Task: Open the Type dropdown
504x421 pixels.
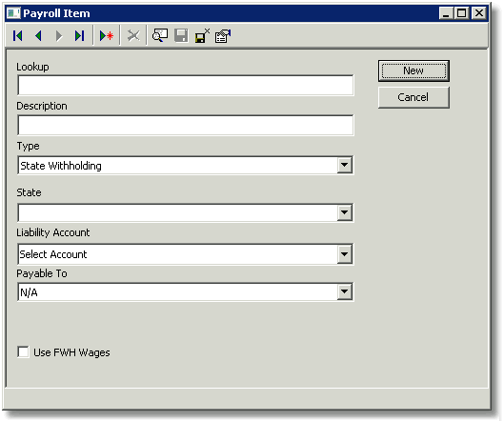Action: [344, 165]
